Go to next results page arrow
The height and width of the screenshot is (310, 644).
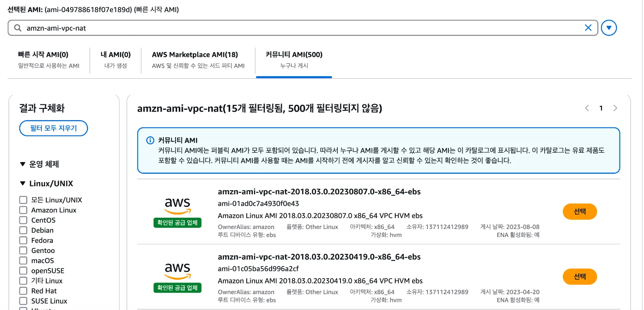pos(615,108)
